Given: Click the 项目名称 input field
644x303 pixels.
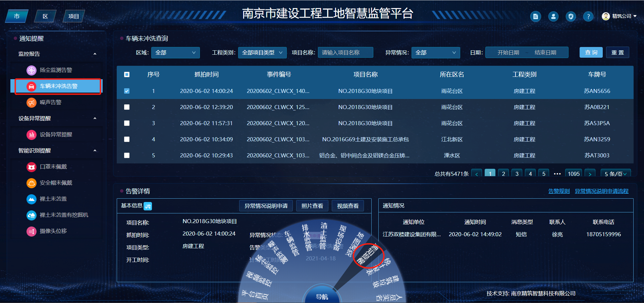Looking at the screenshot, I should 345,53.
